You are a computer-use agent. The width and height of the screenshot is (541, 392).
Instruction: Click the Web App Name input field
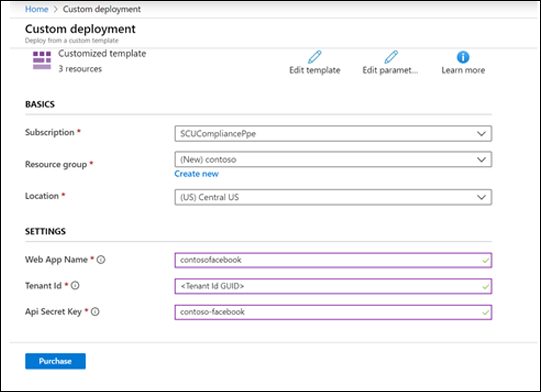click(333, 260)
